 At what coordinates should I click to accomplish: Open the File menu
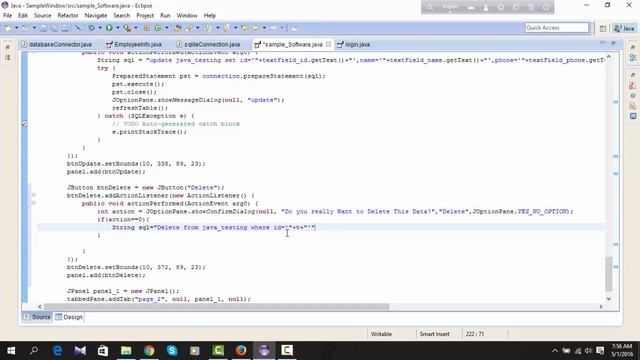(x=7, y=16)
